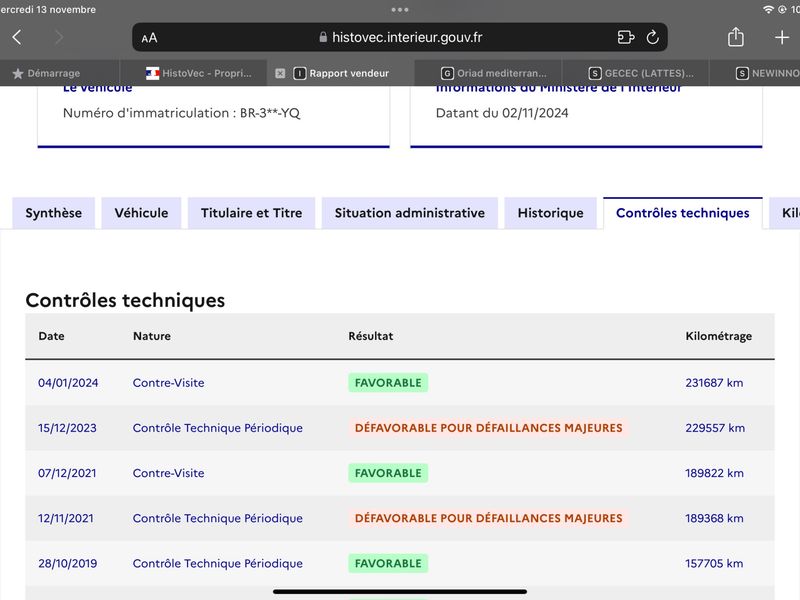Click the date 04/01/2024
This screenshot has width=800, height=600.
tap(68, 383)
